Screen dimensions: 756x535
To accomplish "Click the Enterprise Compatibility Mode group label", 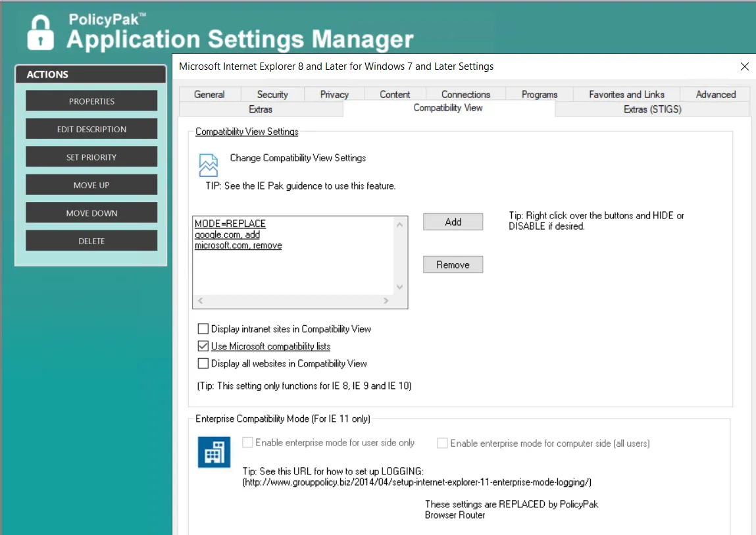I will pyautogui.click(x=282, y=419).
